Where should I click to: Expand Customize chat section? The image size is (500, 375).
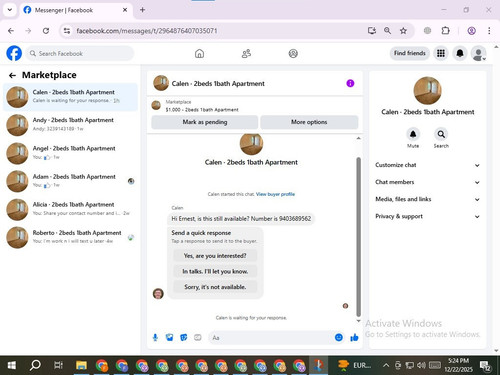(427, 165)
